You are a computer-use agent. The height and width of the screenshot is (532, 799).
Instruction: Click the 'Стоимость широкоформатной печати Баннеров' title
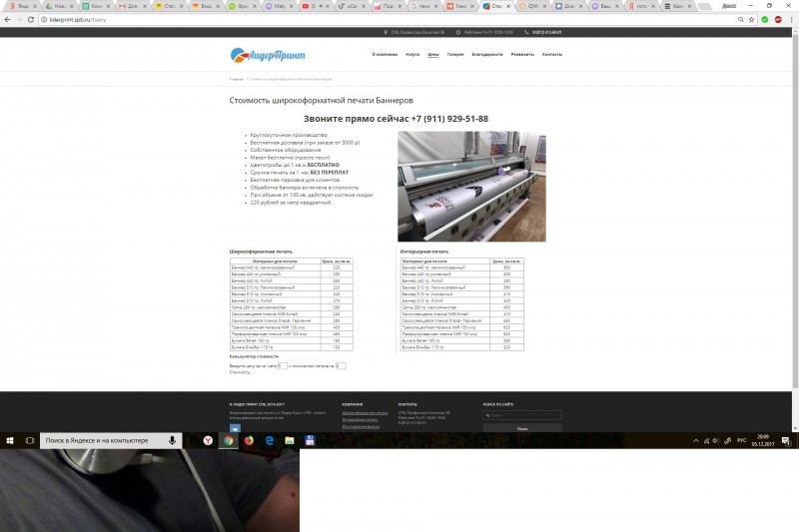pyautogui.click(x=321, y=100)
